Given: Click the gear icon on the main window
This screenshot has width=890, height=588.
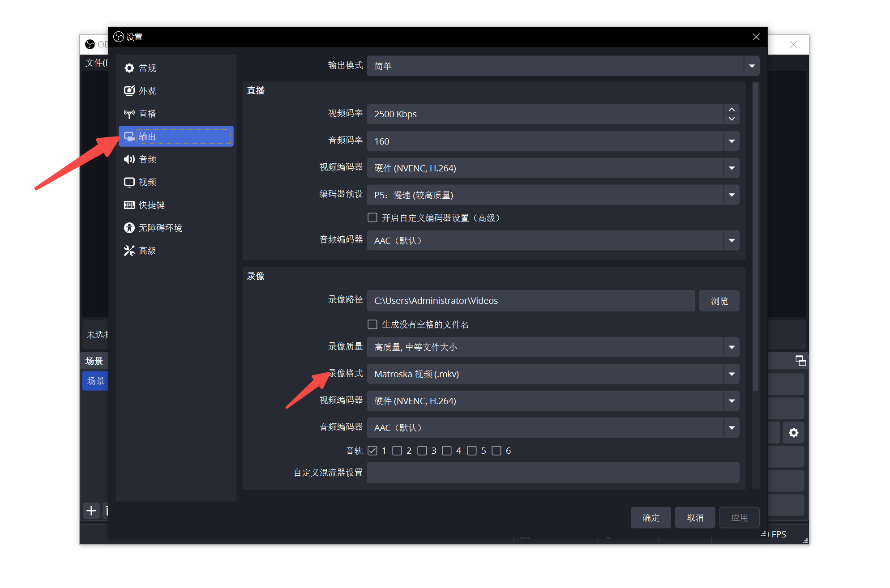Looking at the screenshot, I should coord(793,433).
